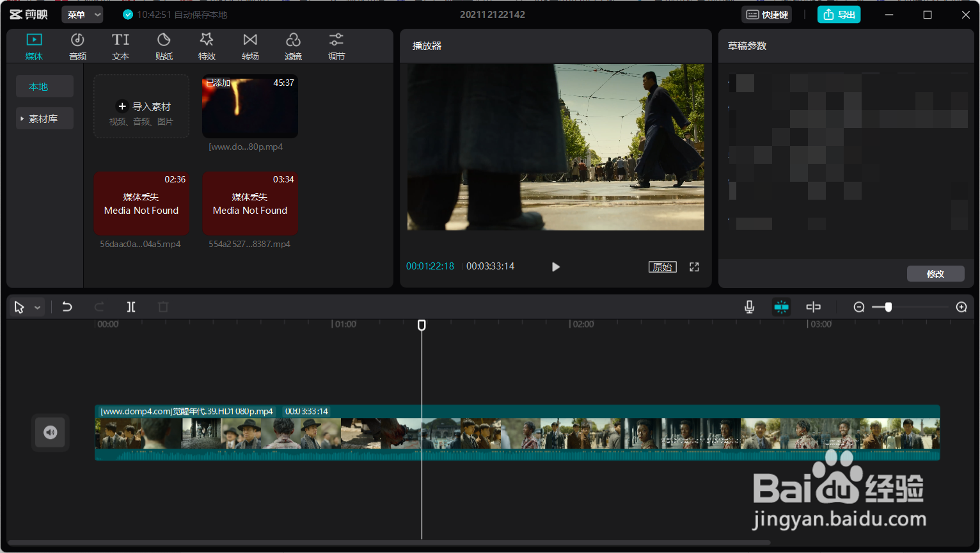Minimize the 剪映 window
The image size is (980, 553).
[889, 15]
